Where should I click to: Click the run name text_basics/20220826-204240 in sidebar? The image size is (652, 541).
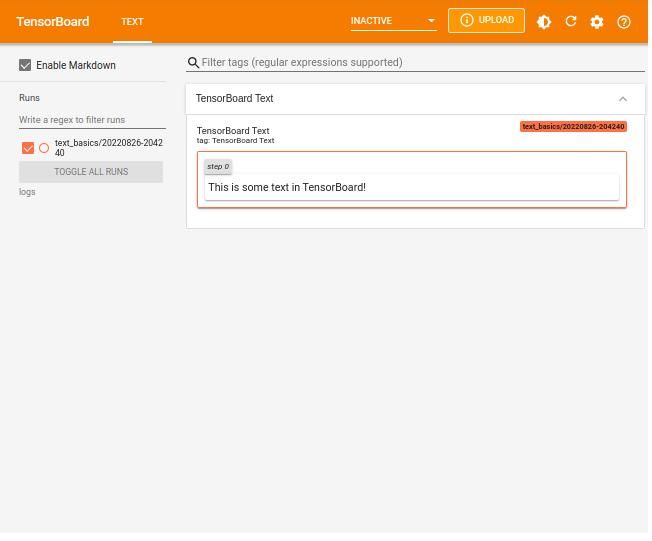(109, 148)
